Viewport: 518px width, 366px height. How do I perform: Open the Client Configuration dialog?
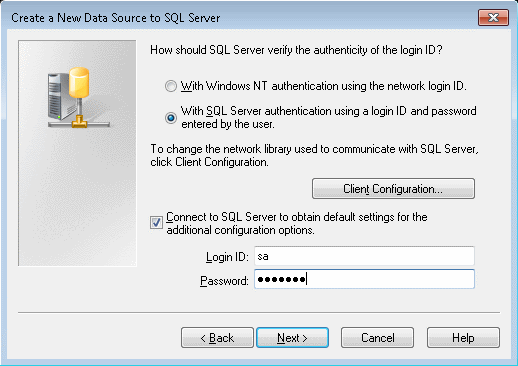[393, 189]
